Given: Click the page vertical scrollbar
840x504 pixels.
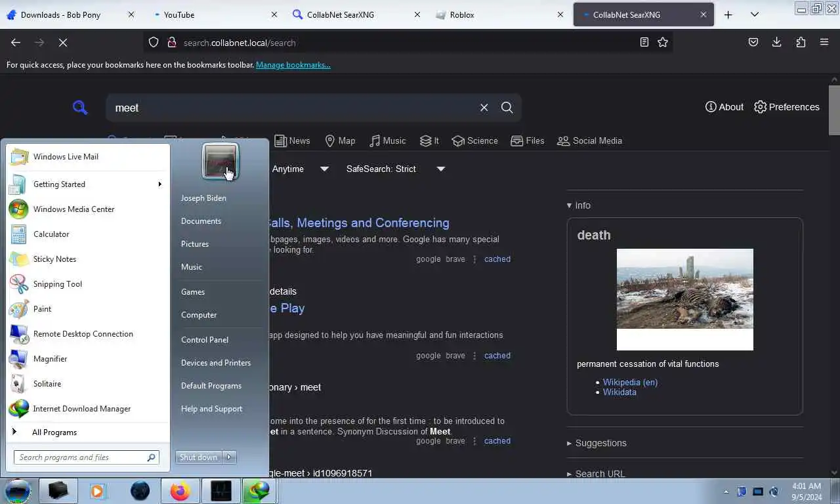Looking at the screenshot, I should (x=834, y=110).
